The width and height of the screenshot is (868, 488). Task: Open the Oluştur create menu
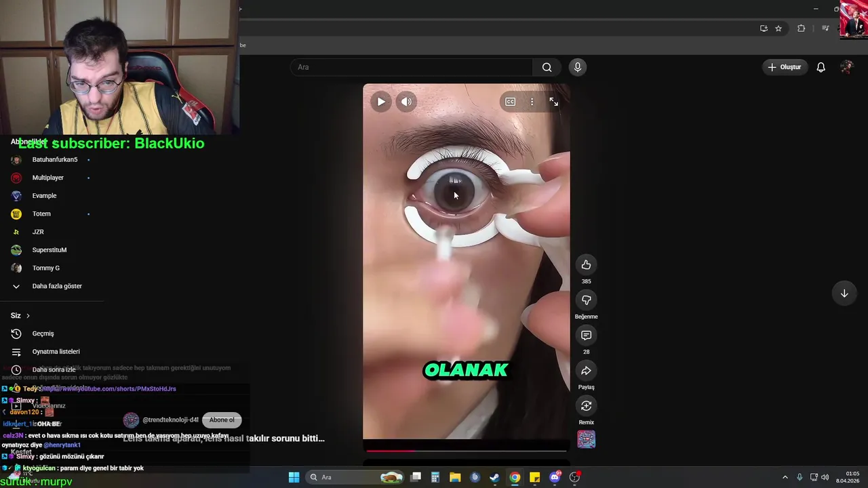coord(784,67)
